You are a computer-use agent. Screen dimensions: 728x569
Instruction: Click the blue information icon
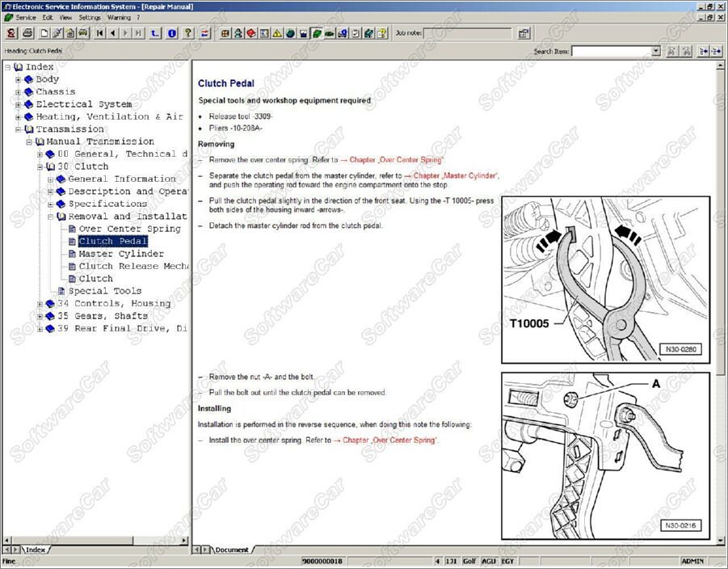pos(171,33)
